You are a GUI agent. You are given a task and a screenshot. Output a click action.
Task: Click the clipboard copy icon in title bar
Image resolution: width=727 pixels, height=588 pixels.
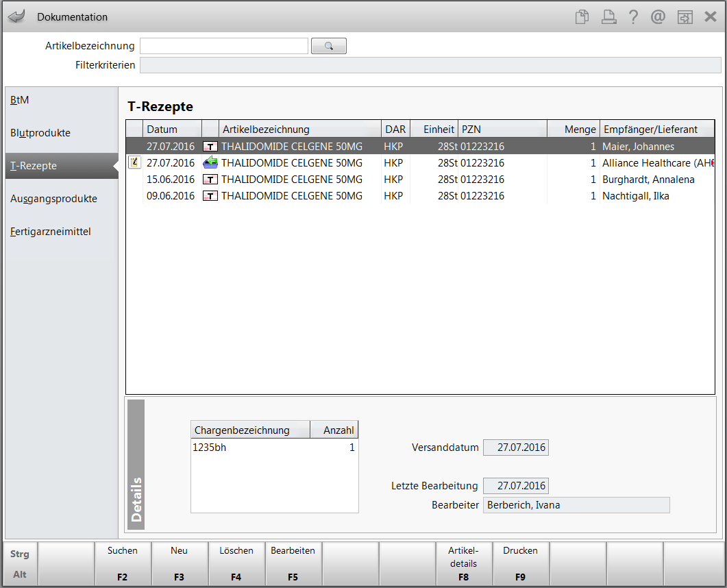pos(582,17)
